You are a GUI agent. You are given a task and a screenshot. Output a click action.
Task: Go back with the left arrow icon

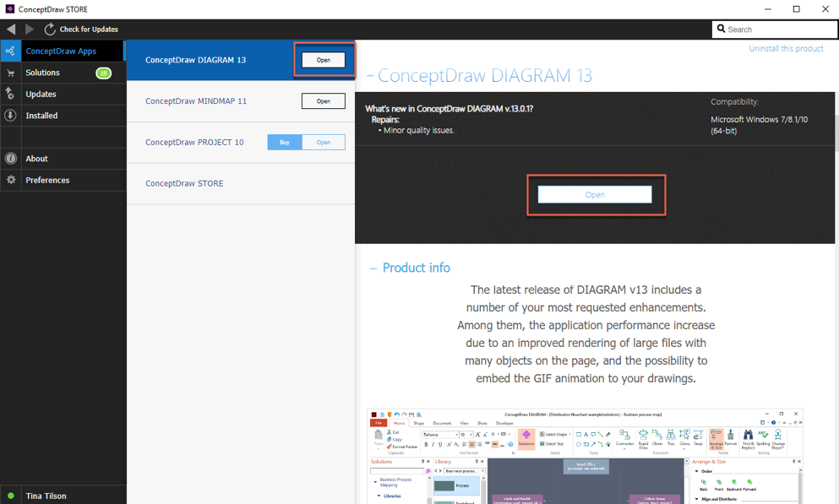(11, 30)
